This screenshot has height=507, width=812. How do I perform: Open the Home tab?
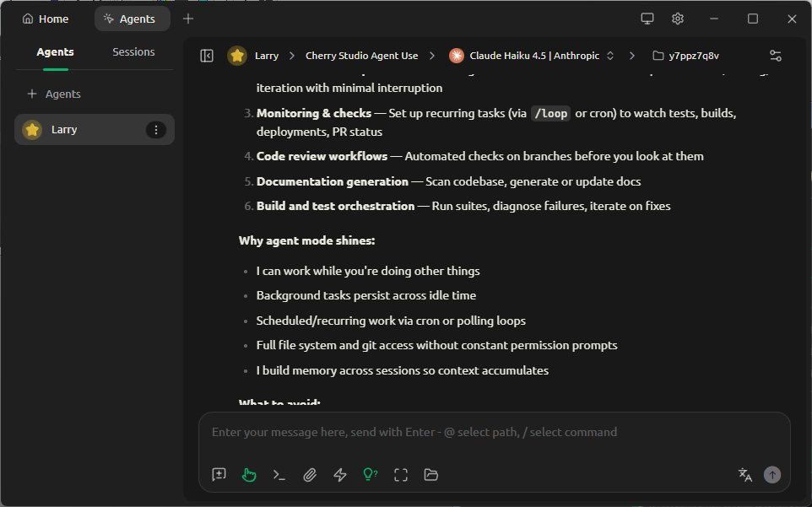tap(46, 19)
